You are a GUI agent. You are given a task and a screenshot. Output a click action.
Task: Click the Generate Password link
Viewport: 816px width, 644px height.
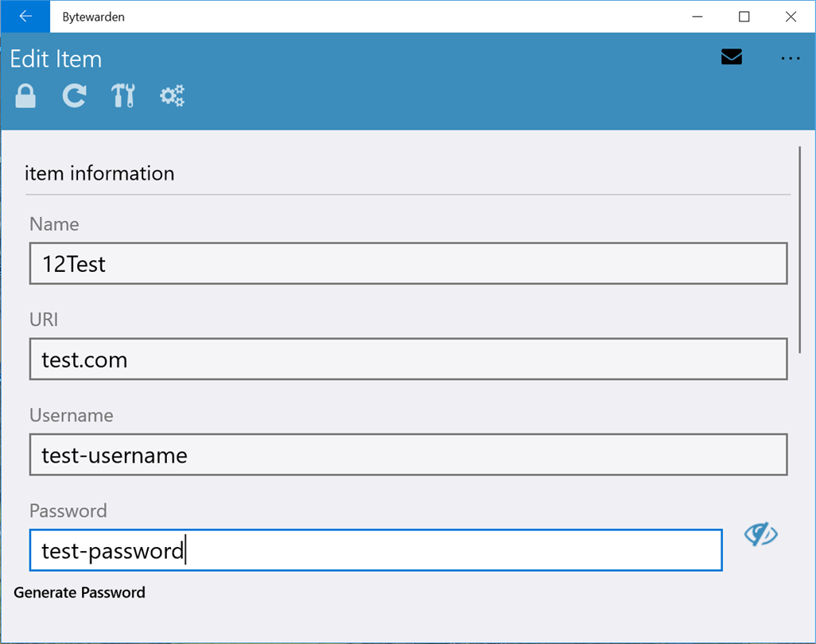point(80,592)
